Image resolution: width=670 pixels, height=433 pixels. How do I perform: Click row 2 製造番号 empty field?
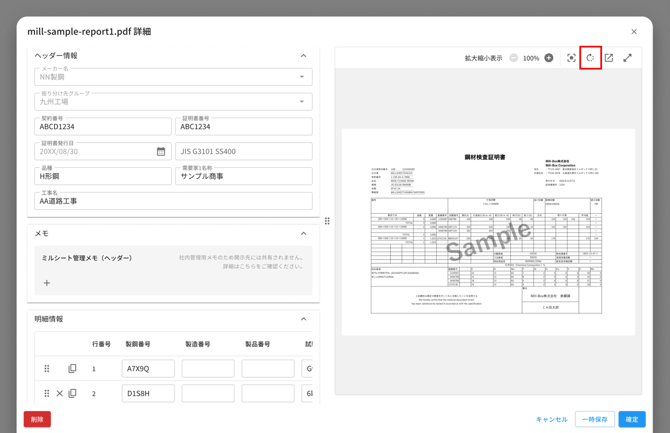coord(208,393)
